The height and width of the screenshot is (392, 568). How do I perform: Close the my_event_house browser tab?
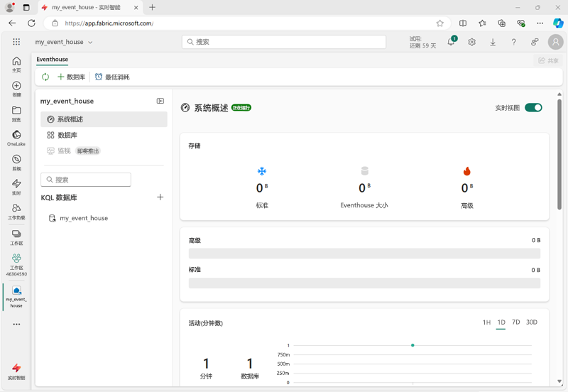[136, 7]
